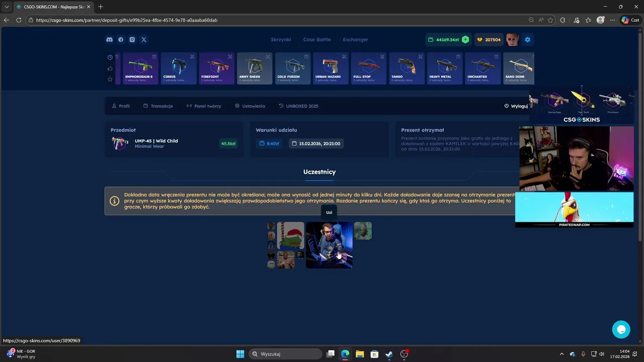Open the user avatar in site header
This screenshot has height=362, width=644.
tap(512, 40)
